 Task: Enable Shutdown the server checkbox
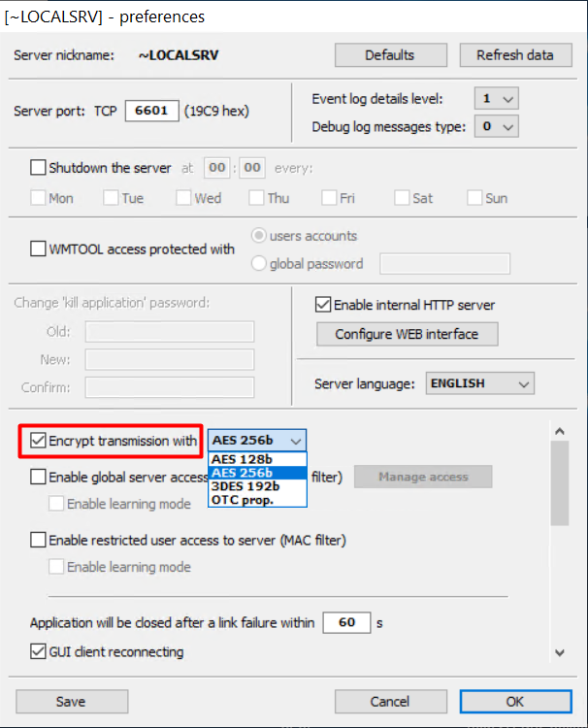pos(39,168)
